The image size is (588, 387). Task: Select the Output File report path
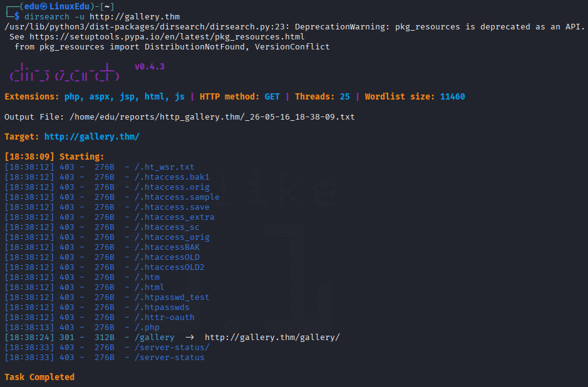coord(212,117)
